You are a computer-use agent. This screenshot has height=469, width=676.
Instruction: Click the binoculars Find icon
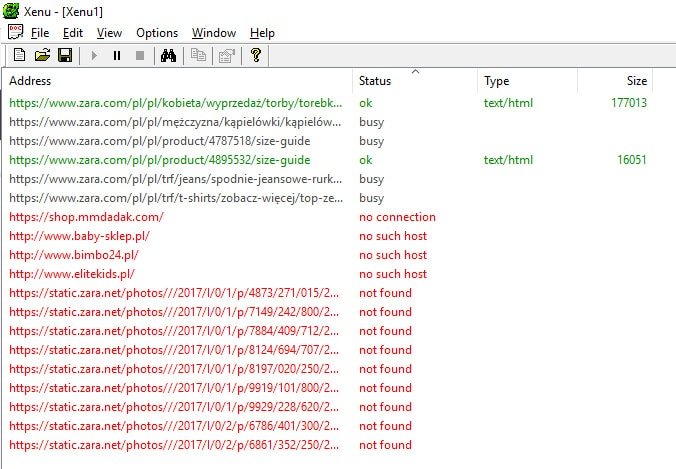click(169, 55)
